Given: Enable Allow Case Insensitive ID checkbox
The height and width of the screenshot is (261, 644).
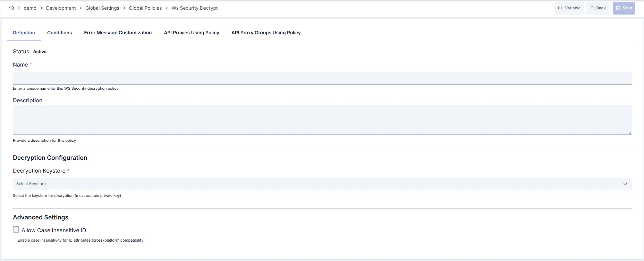Looking at the screenshot, I should tap(16, 229).
